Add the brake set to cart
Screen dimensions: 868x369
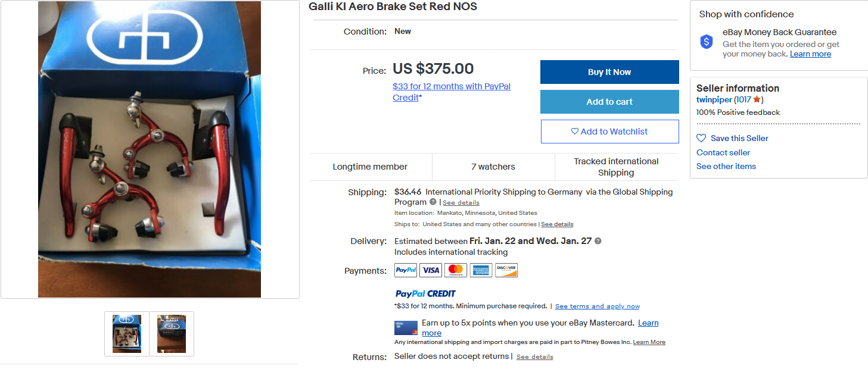(x=609, y=102)
